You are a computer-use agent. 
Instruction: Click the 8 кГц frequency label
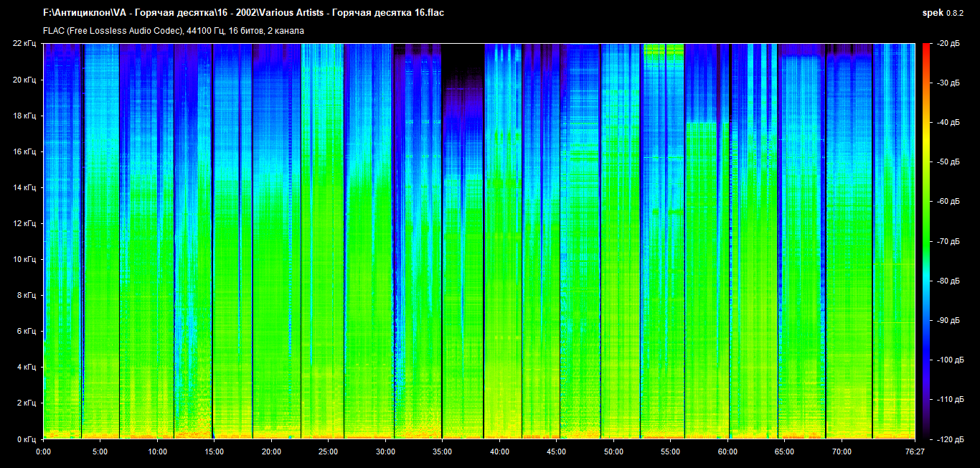[x=27, y=295]
